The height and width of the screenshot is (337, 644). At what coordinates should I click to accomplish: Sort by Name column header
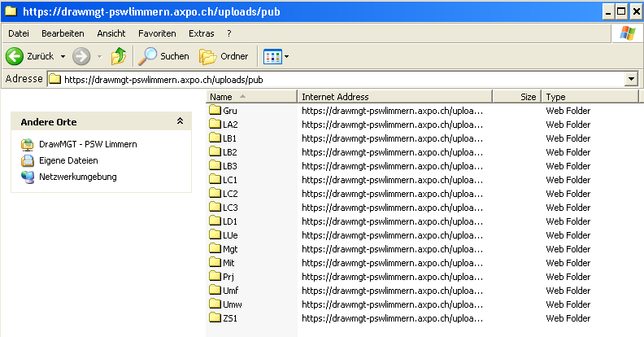[x=251, y=97]
